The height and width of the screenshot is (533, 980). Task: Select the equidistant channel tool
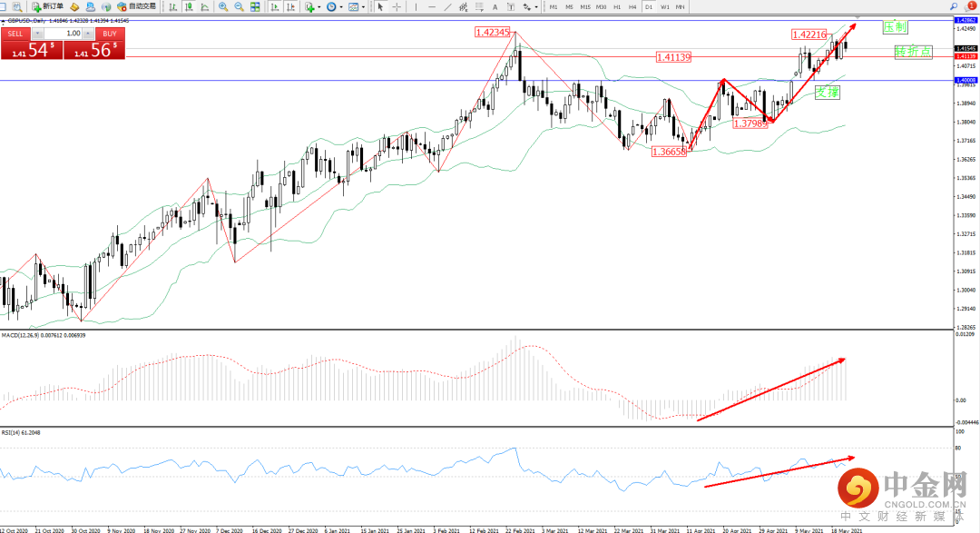464,7
